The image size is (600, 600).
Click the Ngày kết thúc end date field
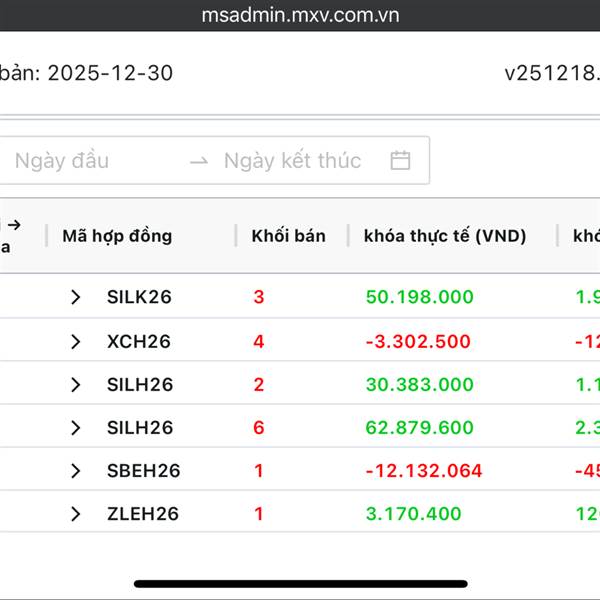[292, 161]
